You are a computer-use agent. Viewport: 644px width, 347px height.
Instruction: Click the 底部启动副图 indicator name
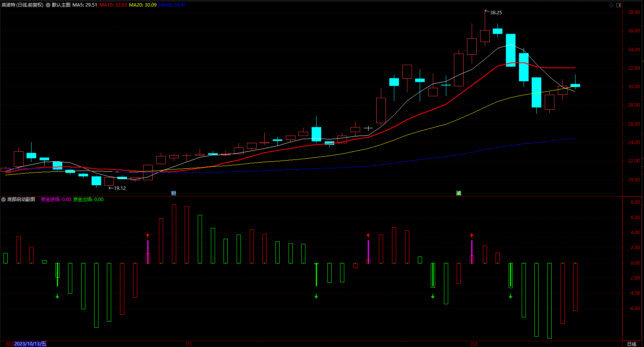[x=21, y=199]
